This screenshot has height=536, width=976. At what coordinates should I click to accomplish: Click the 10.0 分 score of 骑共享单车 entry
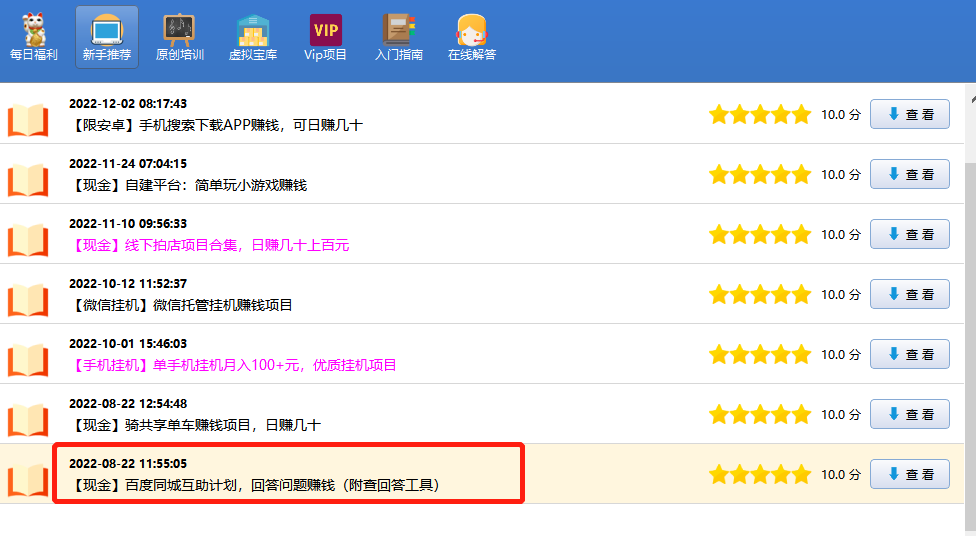click(x=841, y=415)
